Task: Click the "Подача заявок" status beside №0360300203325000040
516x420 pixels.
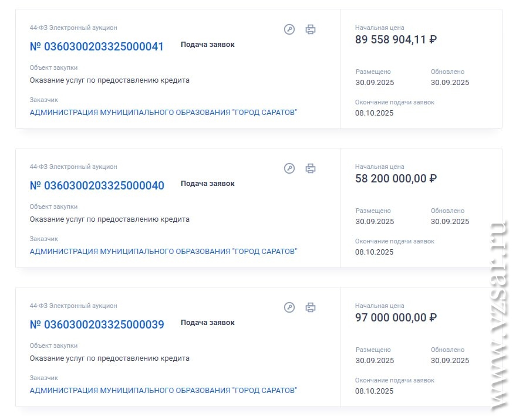Action: [x=207, y=184]
